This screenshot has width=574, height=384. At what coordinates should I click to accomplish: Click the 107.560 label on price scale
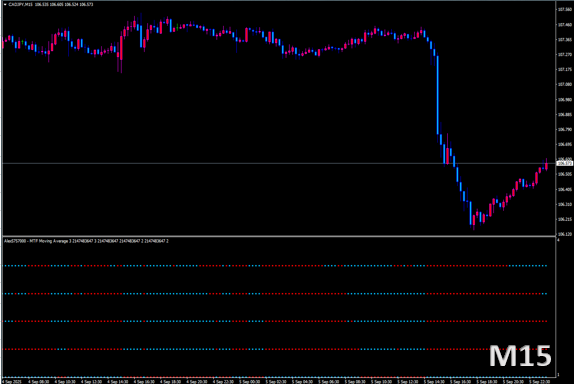[x=564, y=10]
